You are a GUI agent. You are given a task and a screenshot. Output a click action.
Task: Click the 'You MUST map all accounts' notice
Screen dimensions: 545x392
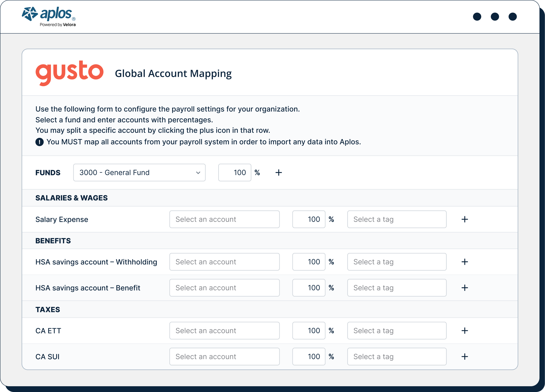(204, 142)
